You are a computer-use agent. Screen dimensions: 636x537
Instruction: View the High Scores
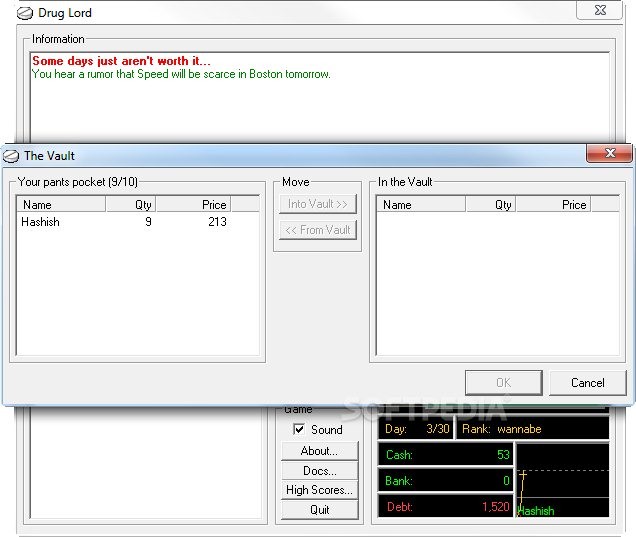[x=319, y=490]
